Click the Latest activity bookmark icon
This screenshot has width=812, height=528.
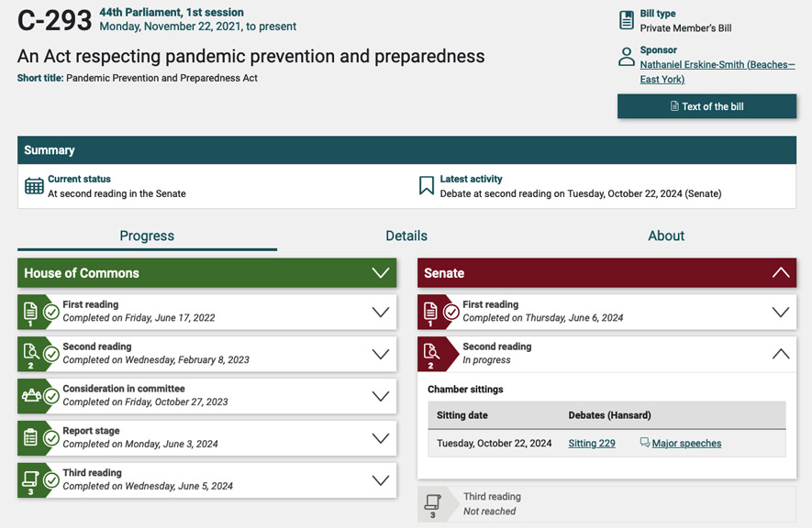[x=426, y=186]
